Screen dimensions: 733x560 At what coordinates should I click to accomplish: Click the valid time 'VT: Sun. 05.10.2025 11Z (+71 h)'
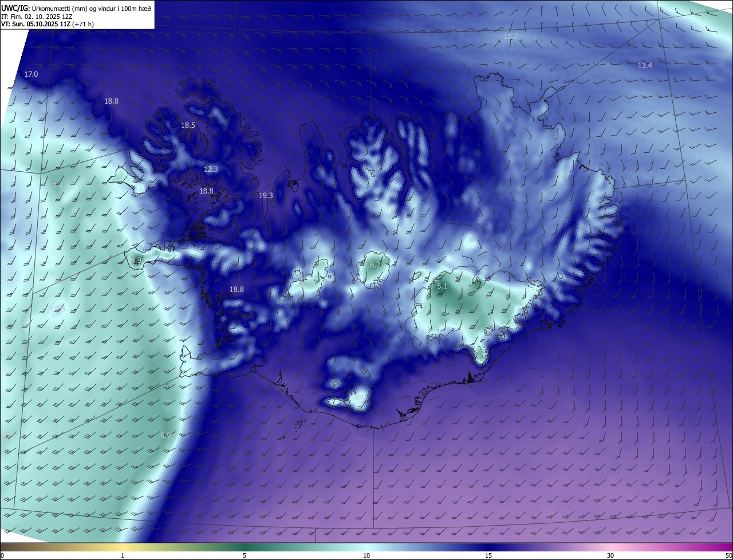48,24
